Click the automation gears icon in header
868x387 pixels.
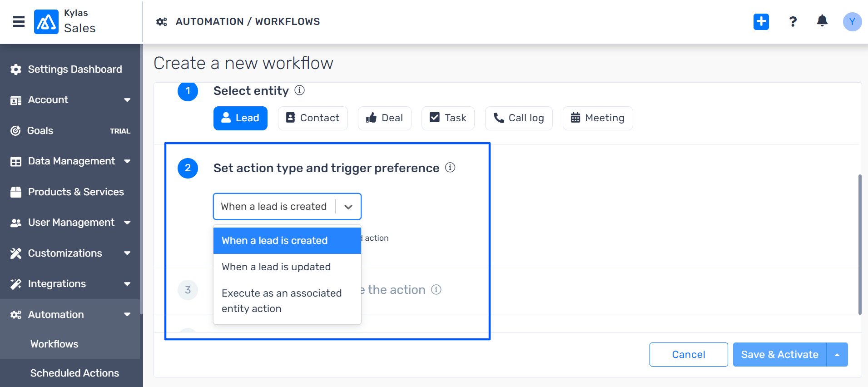[162, 22]
